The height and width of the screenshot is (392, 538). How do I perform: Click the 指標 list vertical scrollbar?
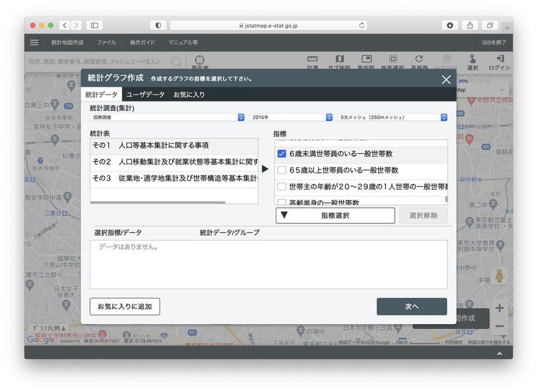coord(446,199)
